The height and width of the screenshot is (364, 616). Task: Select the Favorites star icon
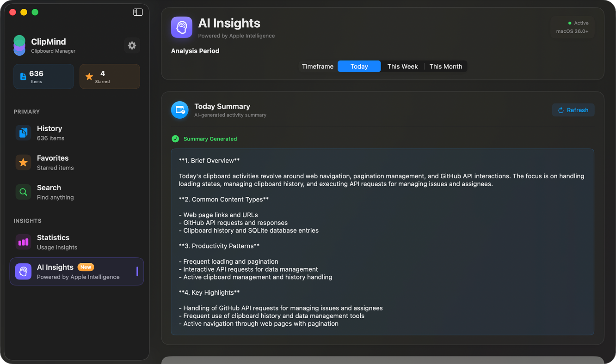[x=23, y=162]
